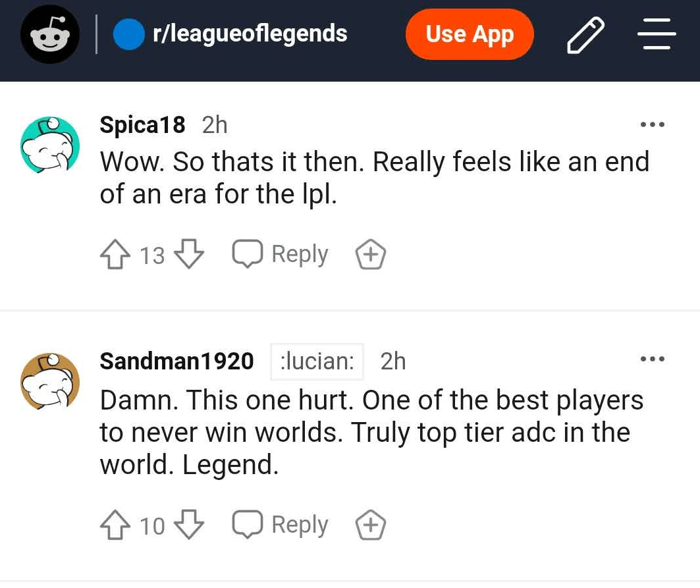The width and height of the screenshot is (700, 588).
Task: Open more options on Sandman1920's comment
Action: click(x=653, y=360)
